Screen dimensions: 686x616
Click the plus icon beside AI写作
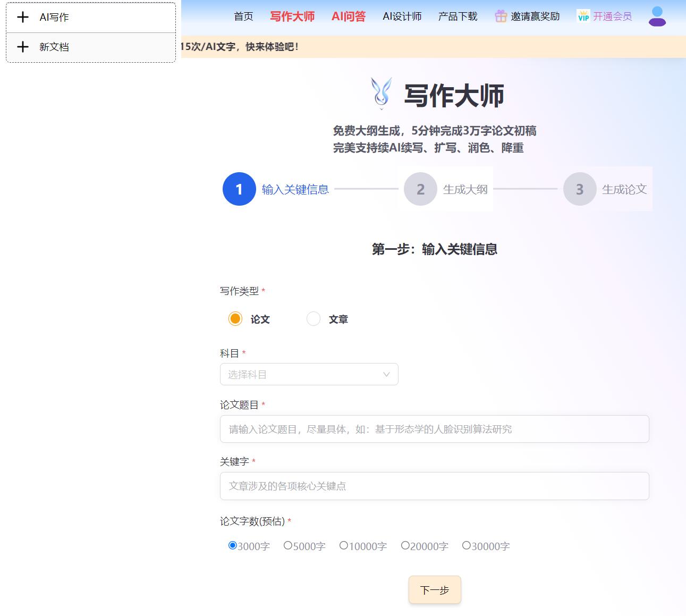23,17
